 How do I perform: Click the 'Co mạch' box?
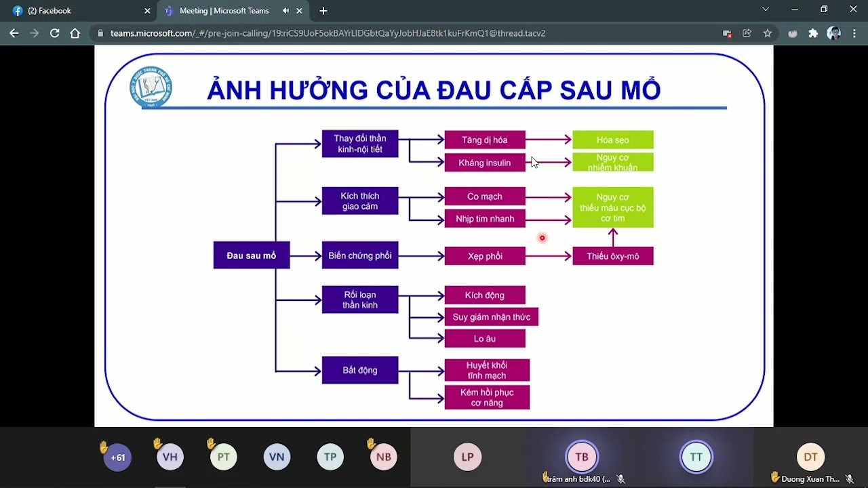click(x=485, y=197)
